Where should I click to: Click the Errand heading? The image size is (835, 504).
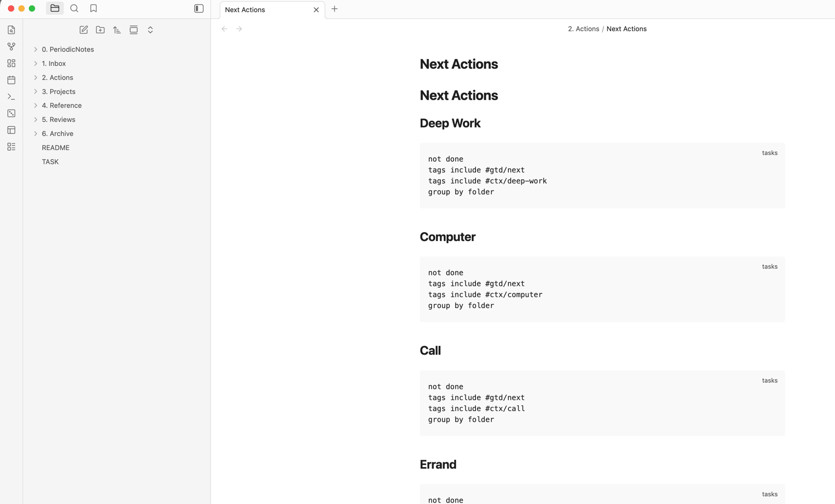coord(438,464)
